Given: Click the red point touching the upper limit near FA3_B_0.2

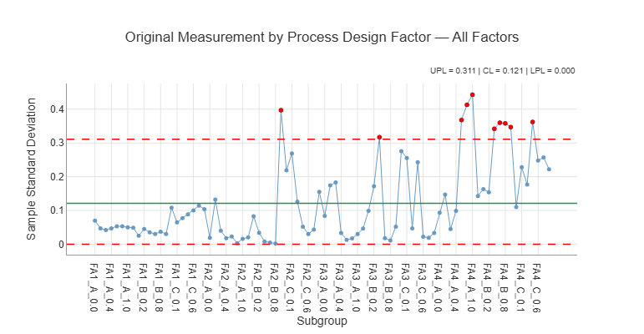Looking at the screenshot, I should pos(379,137).
